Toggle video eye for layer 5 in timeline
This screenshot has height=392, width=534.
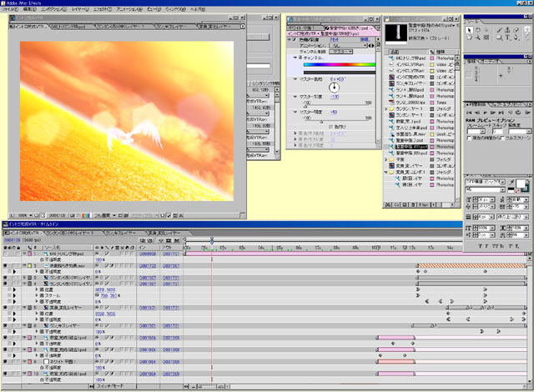(5, 308)
